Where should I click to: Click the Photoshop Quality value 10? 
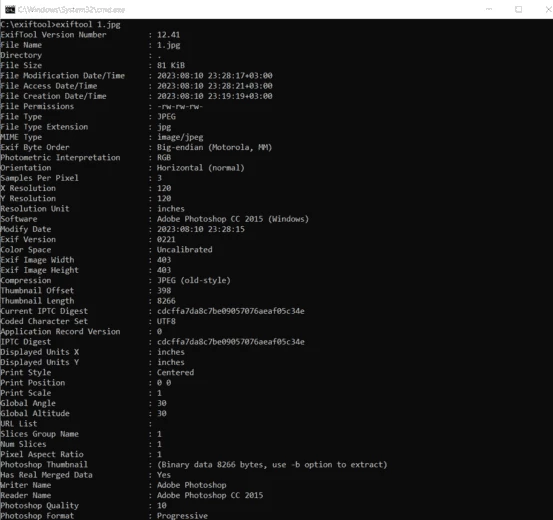coord(162,506)
